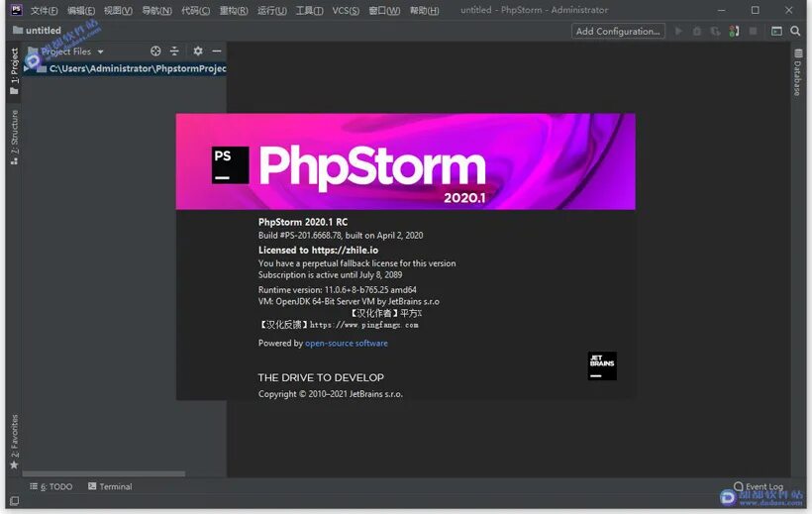Open the 6: TODO tool window

51,486
